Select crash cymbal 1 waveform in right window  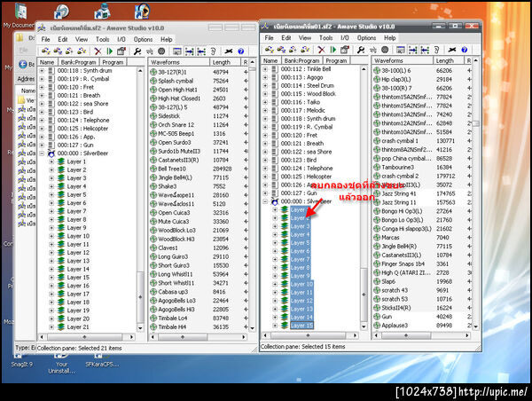pos(400,141)
